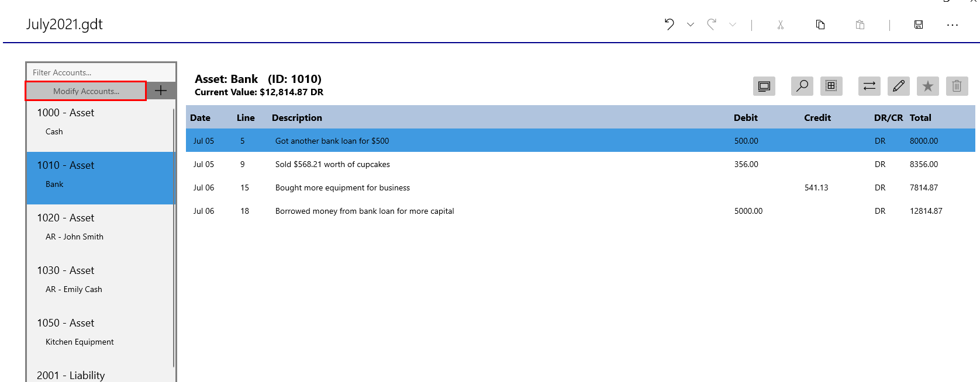The height and width of the screenshot is (382, 980).
Task: Select the 1010 - Asset Bank account
Action: click(99, 178)
